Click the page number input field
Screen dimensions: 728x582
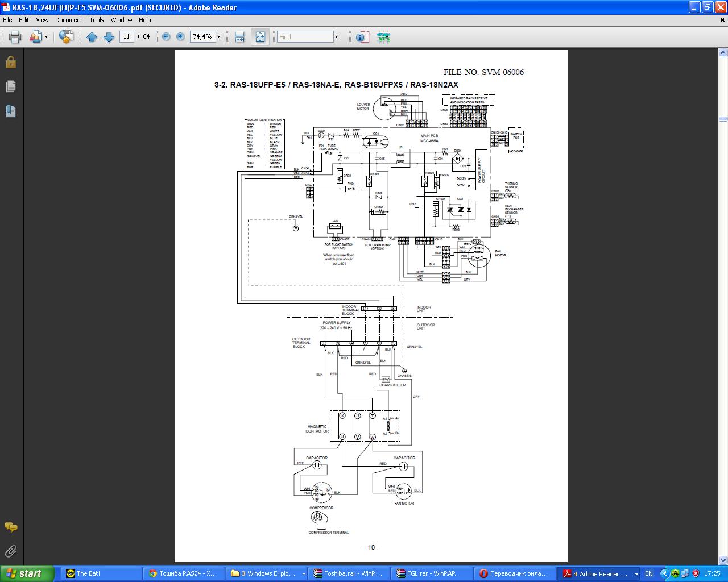126,36
